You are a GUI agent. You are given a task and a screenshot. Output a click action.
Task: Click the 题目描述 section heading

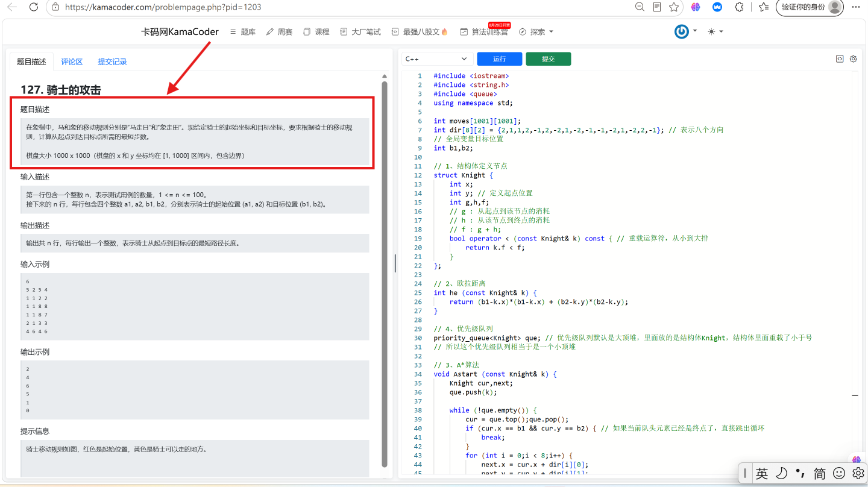click(35, 110)
